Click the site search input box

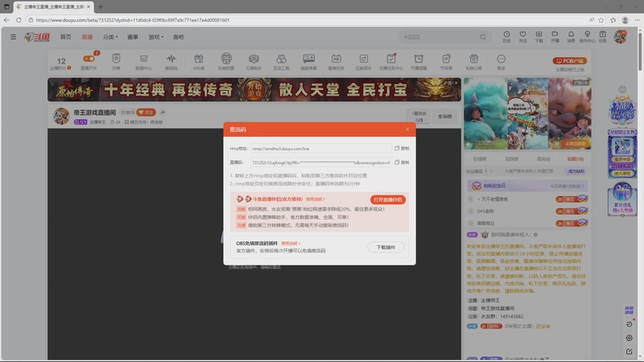pyautogui.click(x=439, y=37)
